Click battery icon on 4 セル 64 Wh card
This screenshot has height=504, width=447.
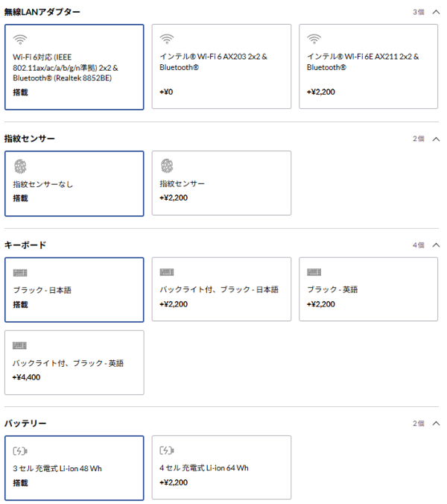(x=167, y=450)
